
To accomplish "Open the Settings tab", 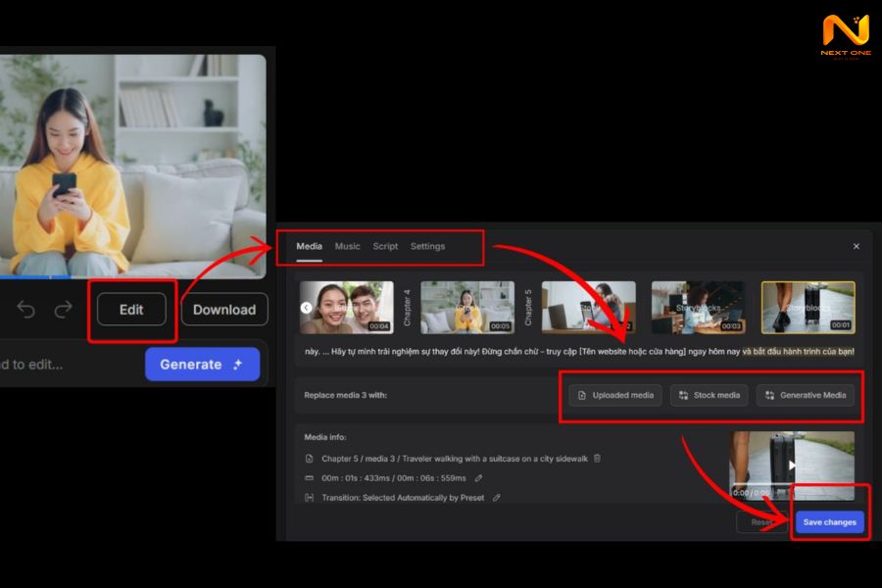I will click(x=427, y=247).
